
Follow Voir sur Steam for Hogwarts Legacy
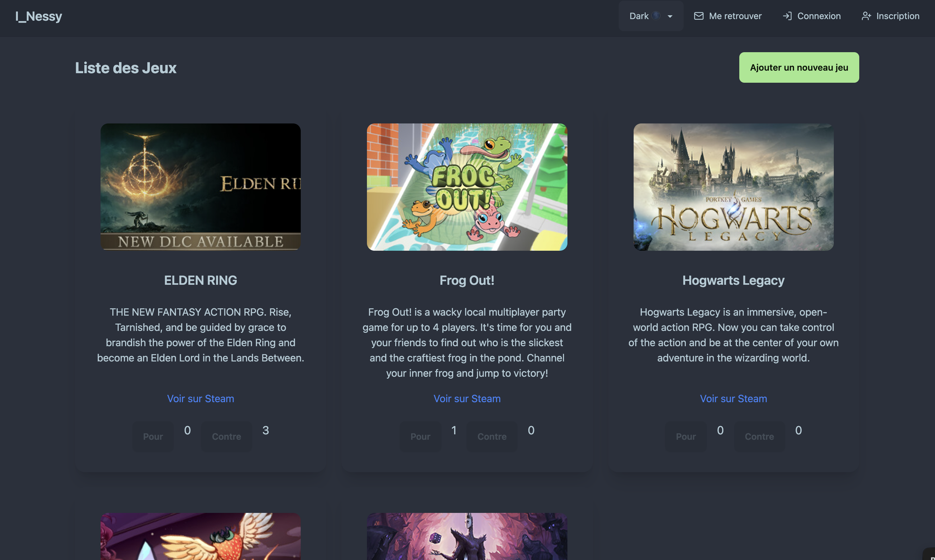733,398
